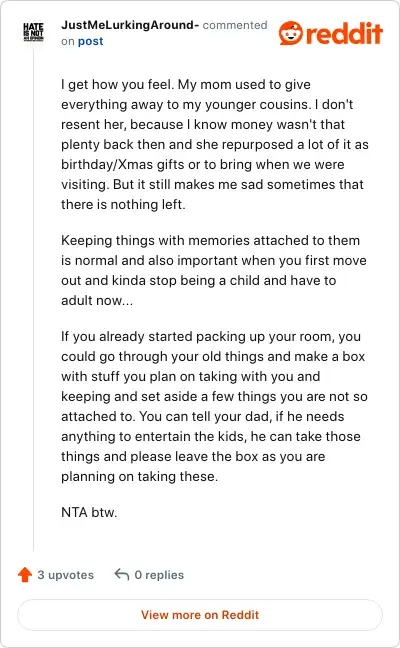
Task: Click the '0 replies' count label
Action: [x=159, y=575]
